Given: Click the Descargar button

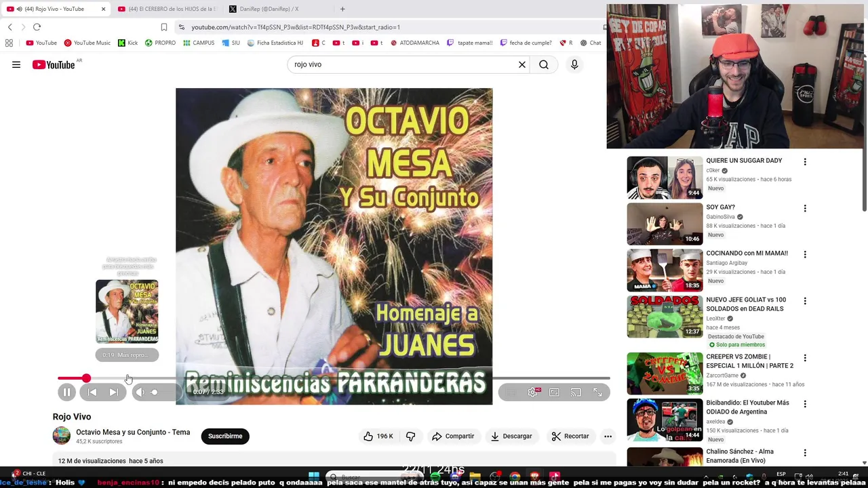Looking at the screenshot, I should pyautogui.click(x=511, y=436).
